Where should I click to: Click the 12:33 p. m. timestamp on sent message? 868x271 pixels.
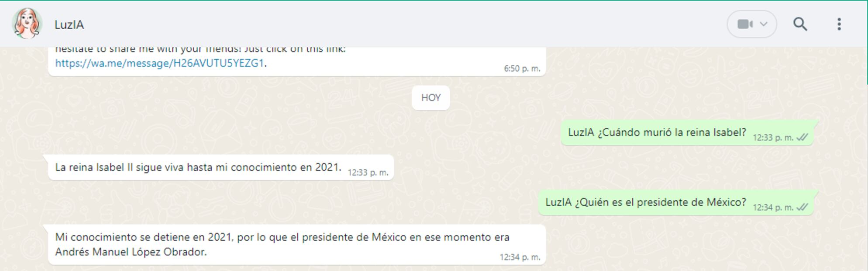tap(773, 138)
